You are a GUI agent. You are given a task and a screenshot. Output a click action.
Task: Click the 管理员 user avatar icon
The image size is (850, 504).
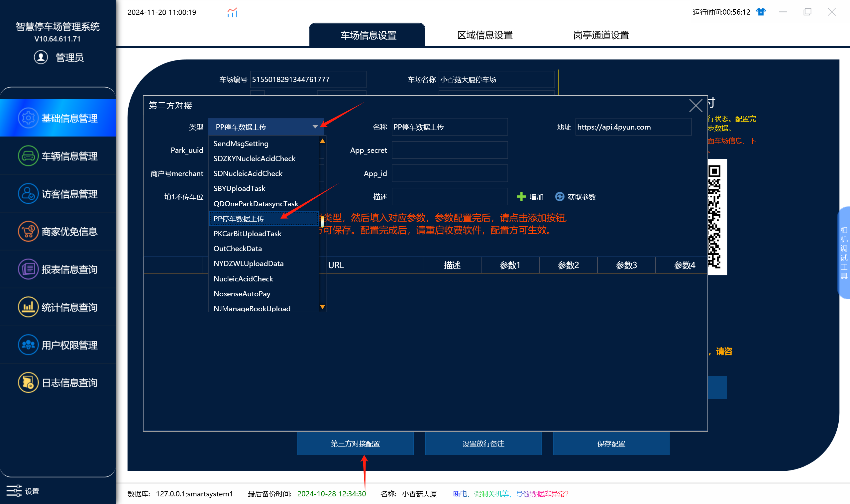coord(41,57)
